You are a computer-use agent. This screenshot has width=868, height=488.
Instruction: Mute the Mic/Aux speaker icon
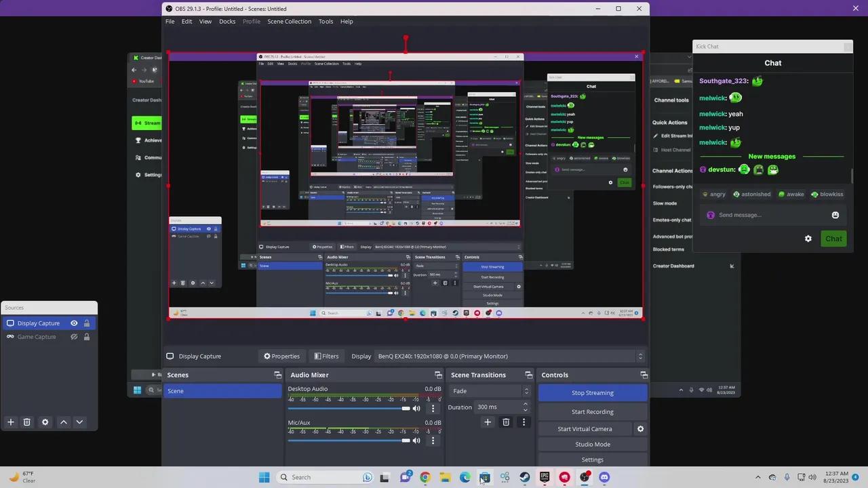coord(416,441)
